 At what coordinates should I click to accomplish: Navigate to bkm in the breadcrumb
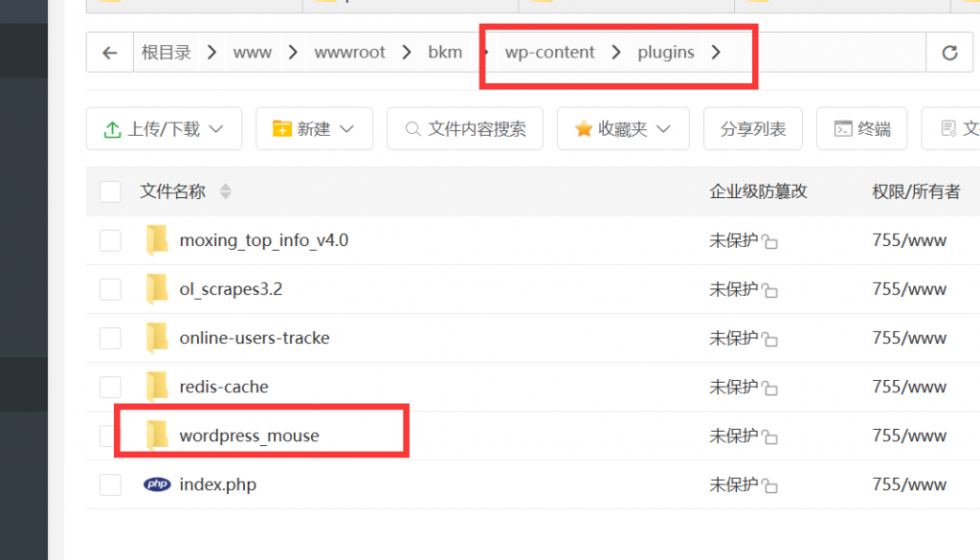445,53
